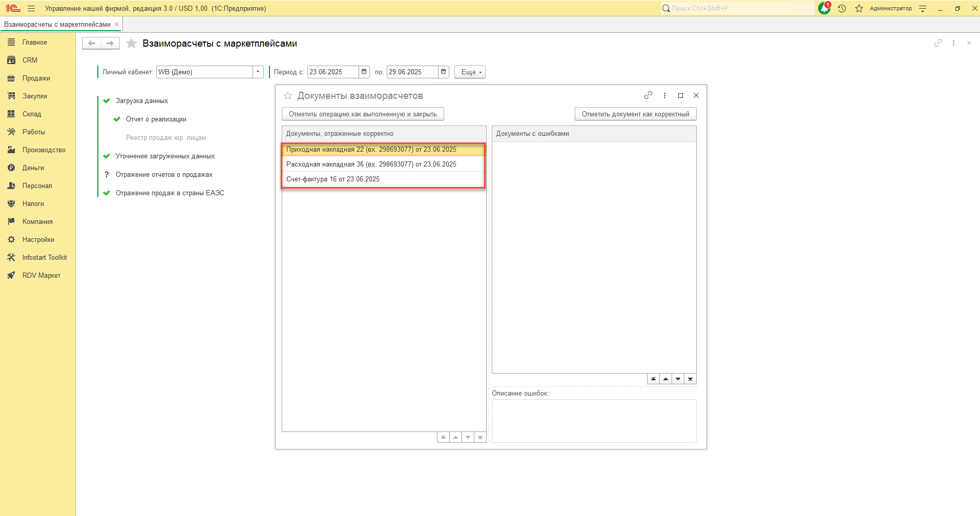
Task: Open Отражение отчетов о продажах step
Action: tap(164, 174)
